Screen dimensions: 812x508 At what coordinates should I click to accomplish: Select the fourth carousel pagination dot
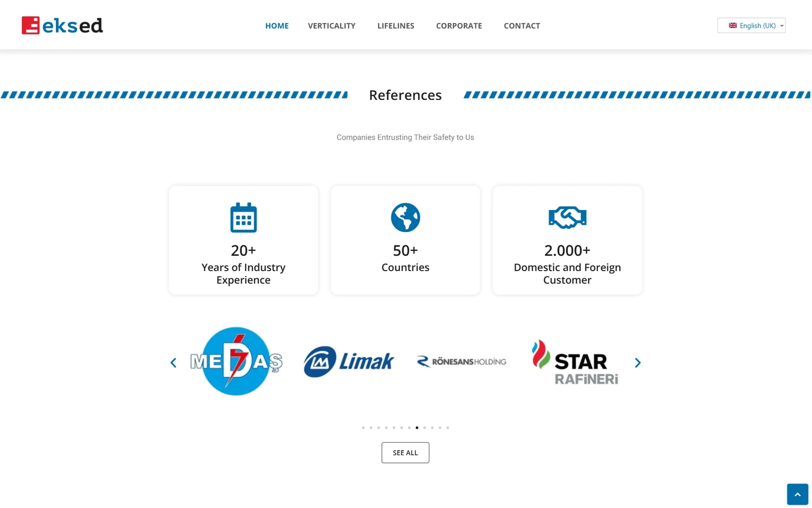(386, 428)
